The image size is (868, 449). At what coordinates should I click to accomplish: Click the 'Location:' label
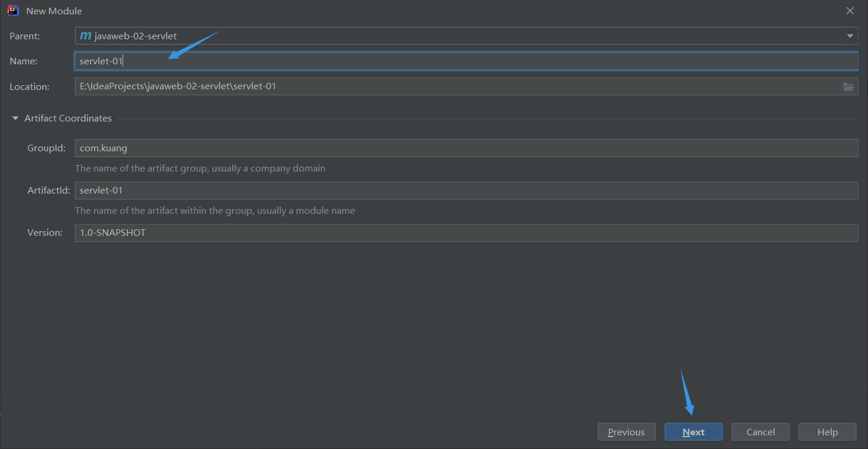tap(30, 87)
